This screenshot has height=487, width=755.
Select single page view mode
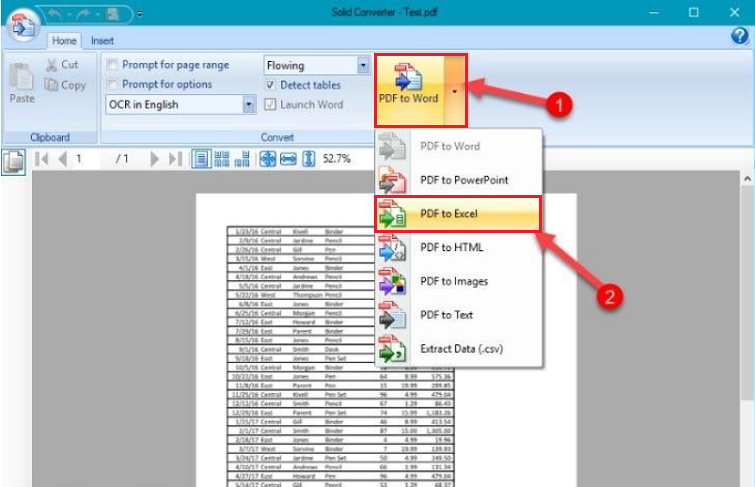point(201,158)
